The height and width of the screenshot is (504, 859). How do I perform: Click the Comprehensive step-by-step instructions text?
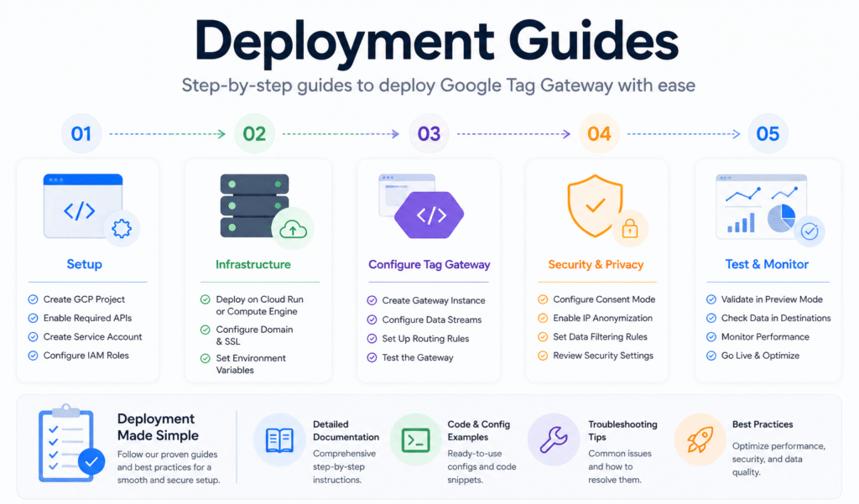[x=344, y=467]
